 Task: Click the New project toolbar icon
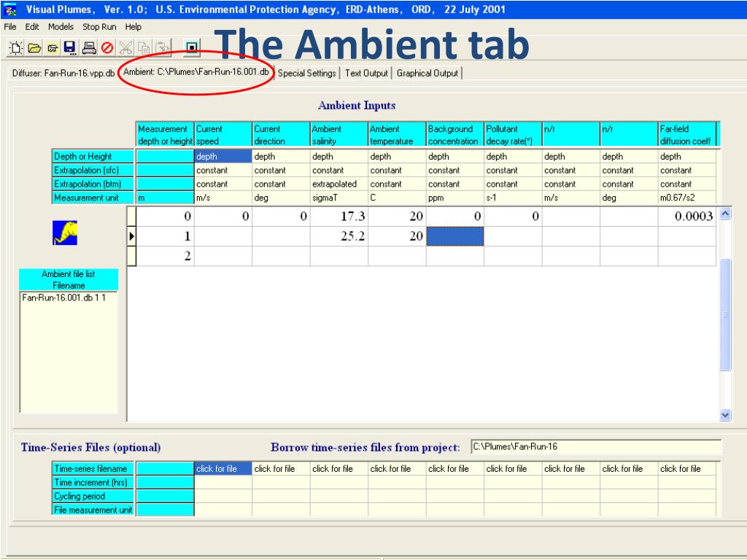[x=16, y=47]
